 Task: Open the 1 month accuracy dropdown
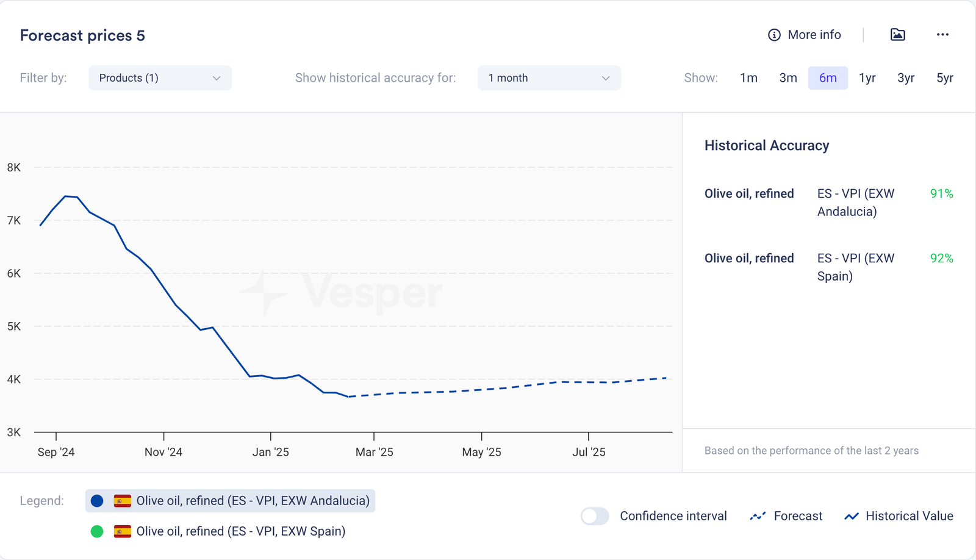[549, 78]
